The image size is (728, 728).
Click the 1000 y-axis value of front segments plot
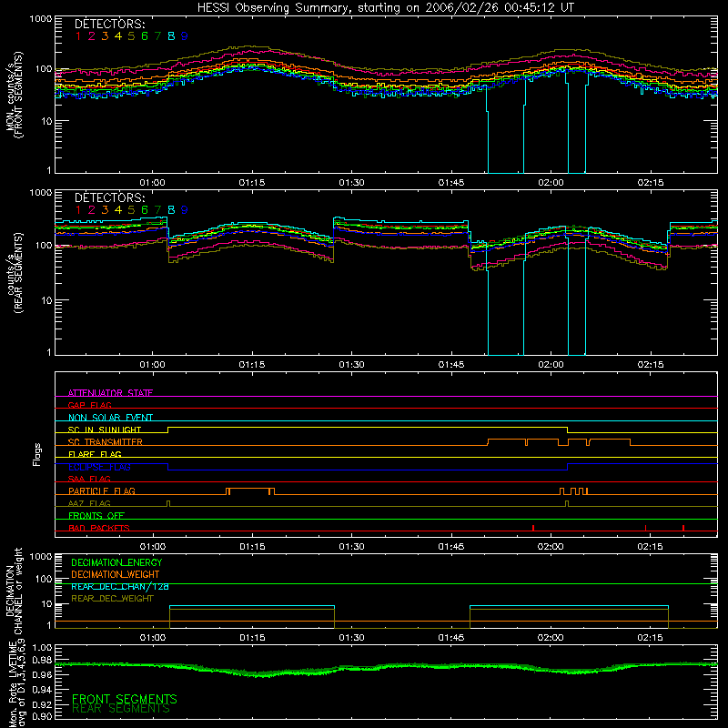click(x=41, y=18)
